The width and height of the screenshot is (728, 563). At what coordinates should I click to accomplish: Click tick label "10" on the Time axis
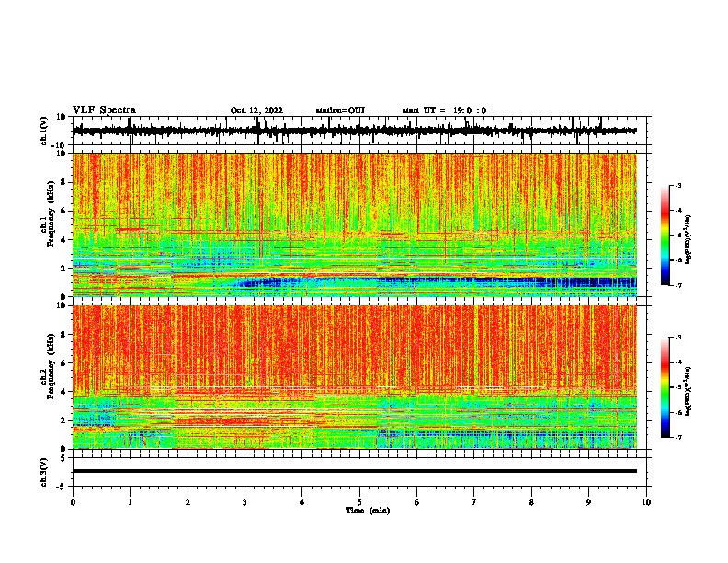tap(646, 502)
